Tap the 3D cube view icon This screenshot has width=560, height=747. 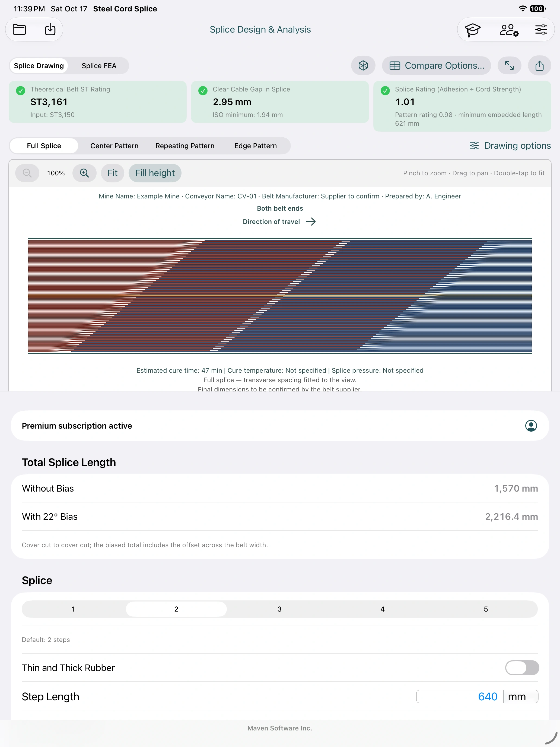(x=363, y=65)
